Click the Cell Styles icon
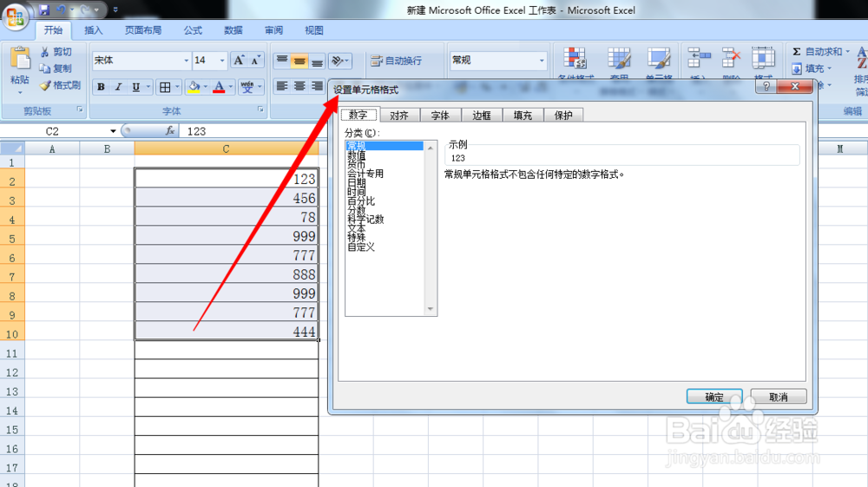The height and width of the screenshot is (487, 868). (659, 57)
